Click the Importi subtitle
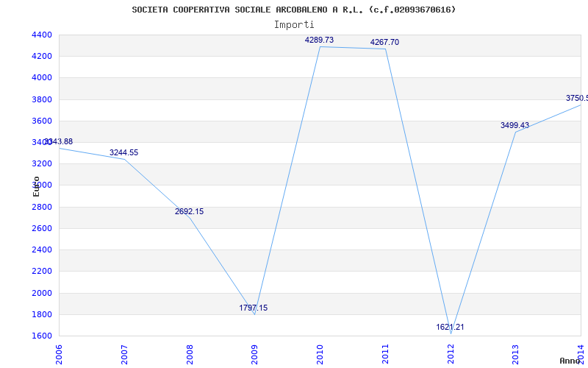 coord(294,25)
